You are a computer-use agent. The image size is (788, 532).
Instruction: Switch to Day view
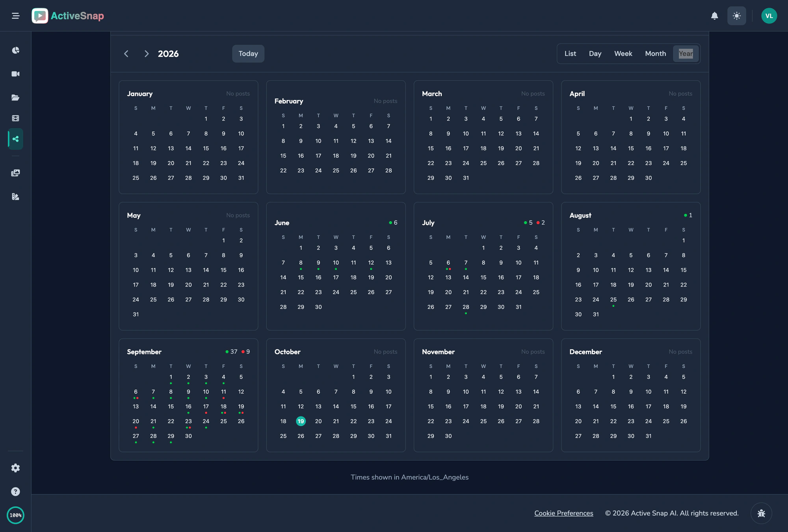[x=595, y=54]
